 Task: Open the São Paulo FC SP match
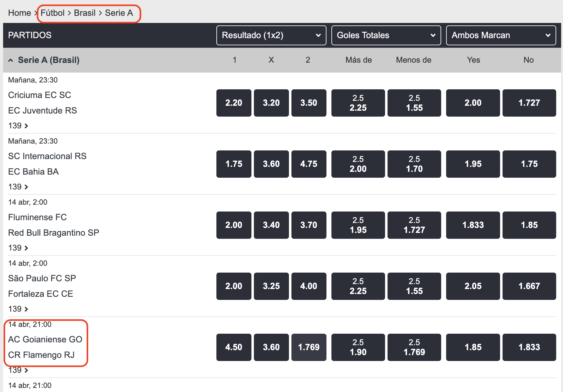(42, 278)
